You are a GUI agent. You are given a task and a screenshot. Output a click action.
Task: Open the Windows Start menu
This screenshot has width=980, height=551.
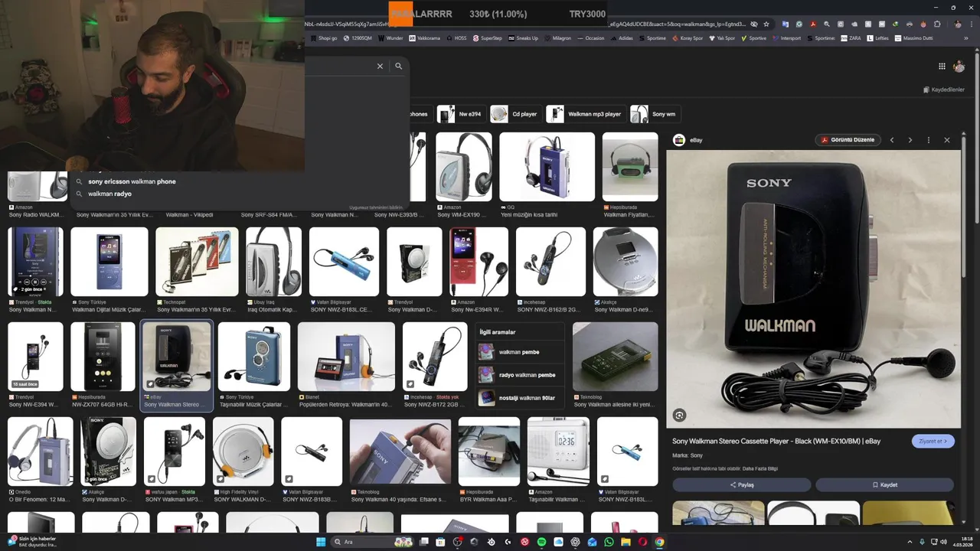pos(321,542)
